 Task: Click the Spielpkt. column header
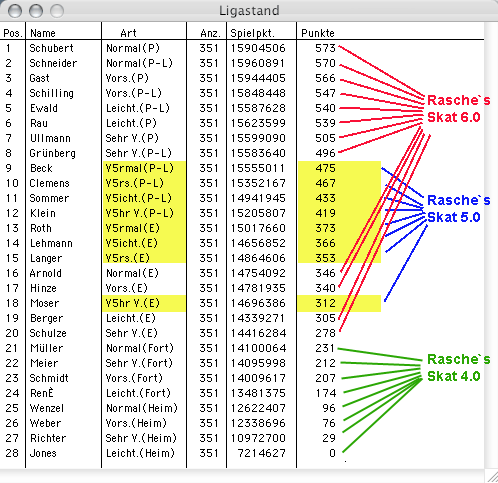pos(252,33)
